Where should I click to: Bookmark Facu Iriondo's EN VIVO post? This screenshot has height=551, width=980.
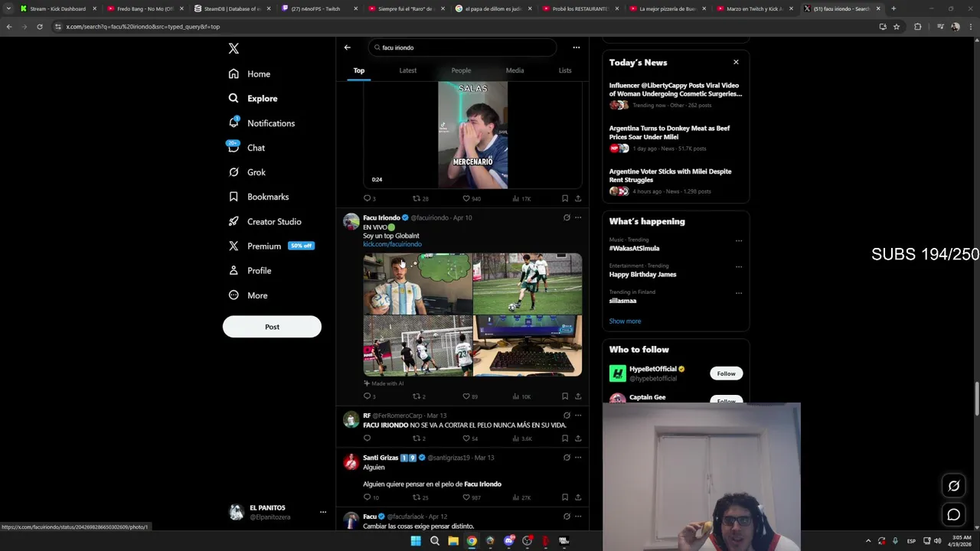pos(565,396)
